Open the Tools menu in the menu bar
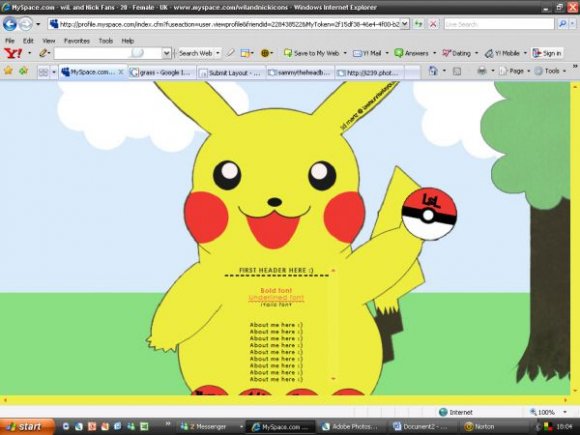The width and height of the screenshot is (580, 435). (x=106, y=41)
